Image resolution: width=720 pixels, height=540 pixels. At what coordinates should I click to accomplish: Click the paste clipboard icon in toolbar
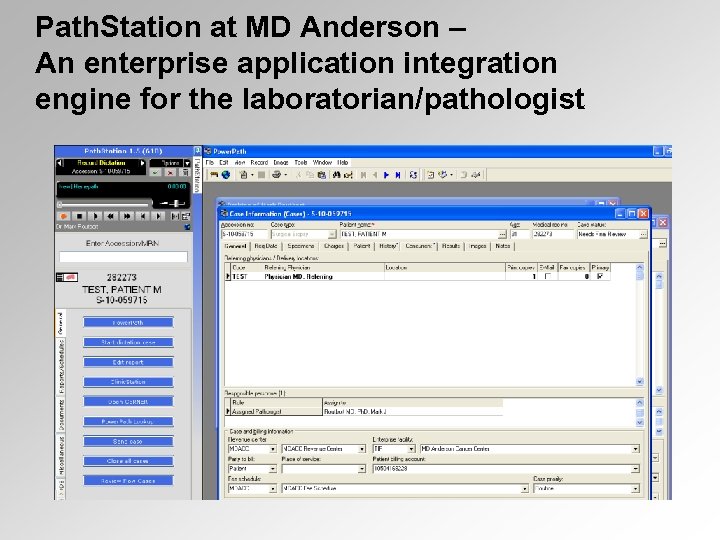[x=322, y=175]
